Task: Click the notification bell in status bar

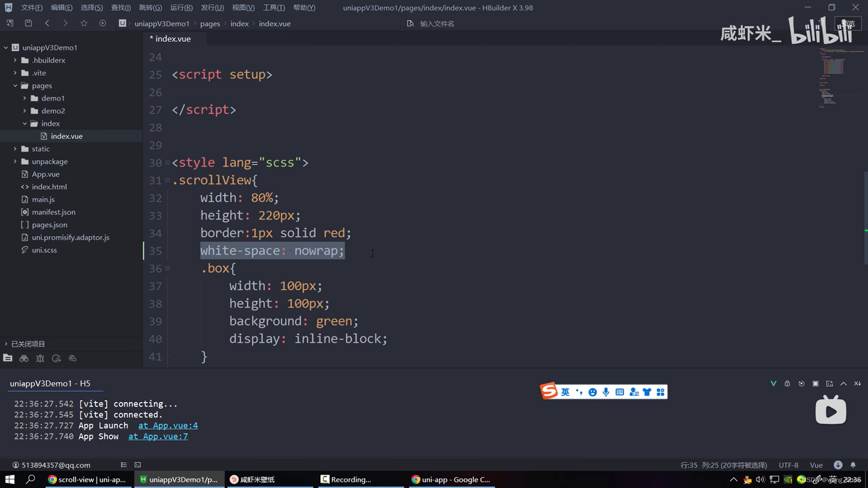Action: pyautogui.click(x=853, y=465)
